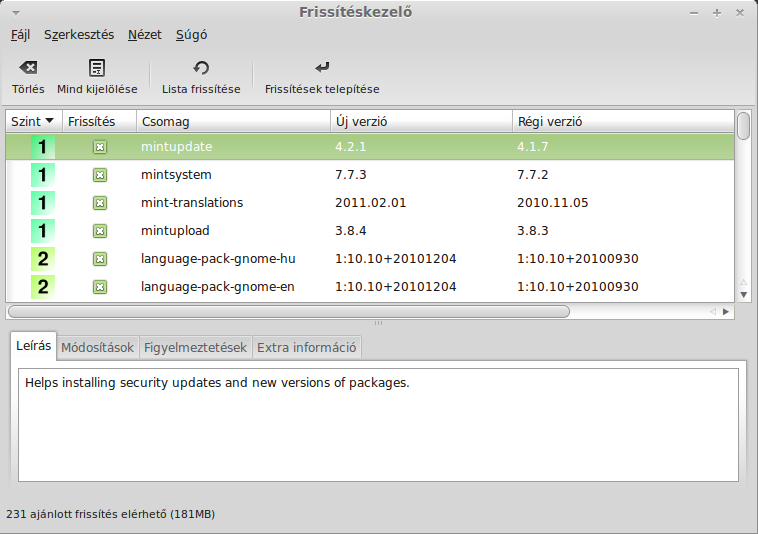This screenshot has height=534, width=758.
Task: Sort by the Frissítés column header
Action: coord(100,121)
